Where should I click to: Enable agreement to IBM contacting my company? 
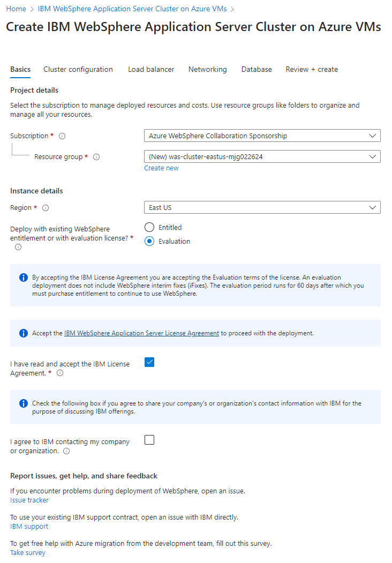coord(149,439)
